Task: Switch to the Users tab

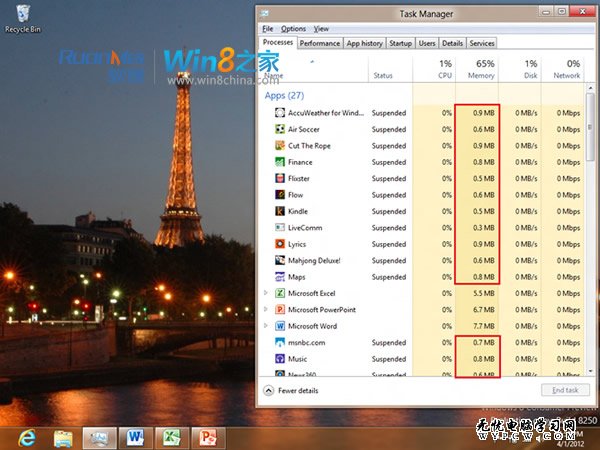Action: [427, 43]
